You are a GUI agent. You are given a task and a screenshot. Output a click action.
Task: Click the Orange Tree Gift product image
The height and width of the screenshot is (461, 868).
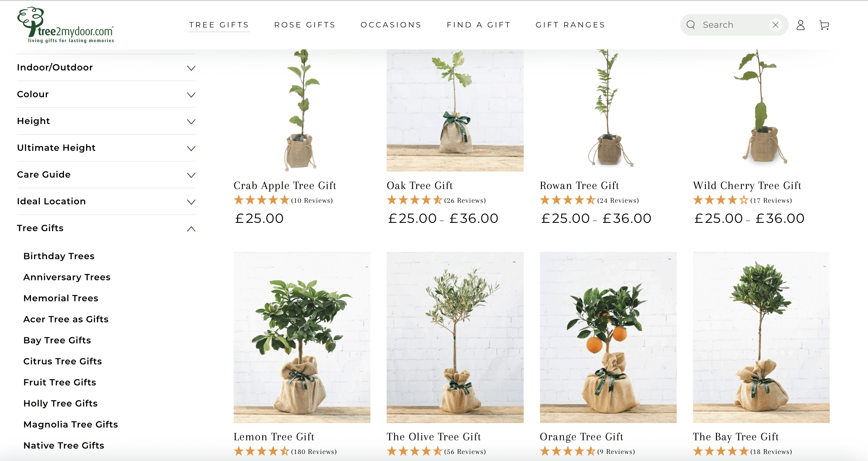pyautogui.click(x=608, y=337)
